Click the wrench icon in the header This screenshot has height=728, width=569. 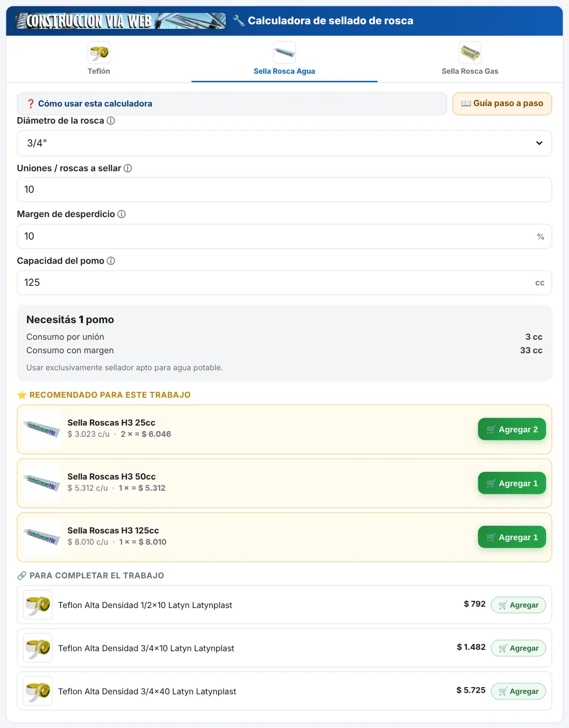[x=238, y=21]
